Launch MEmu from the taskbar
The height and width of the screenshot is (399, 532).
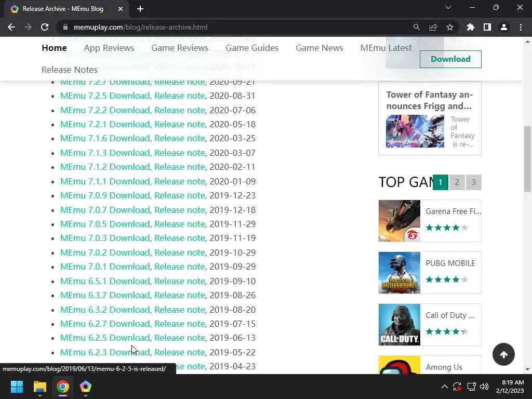(86, 387)
